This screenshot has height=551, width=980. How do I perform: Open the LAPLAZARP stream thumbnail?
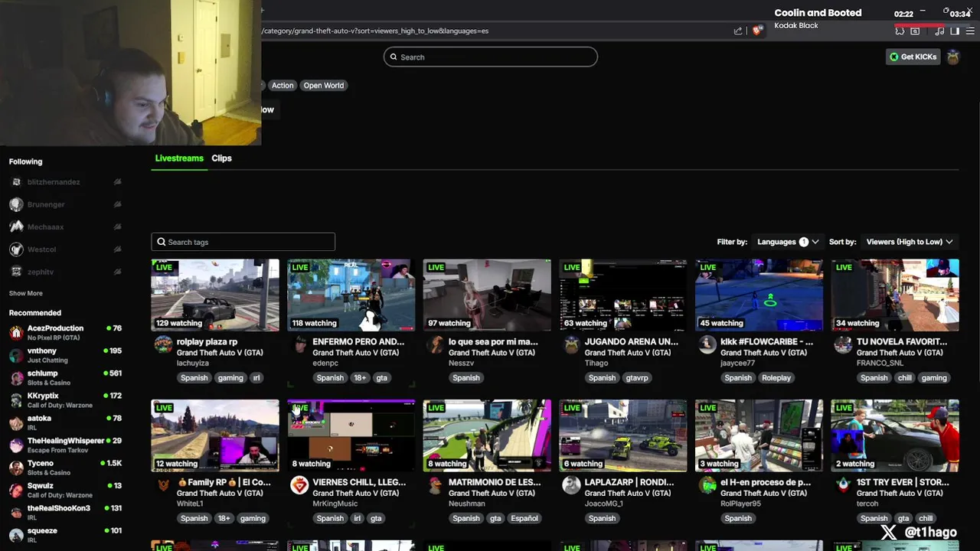[623, 436]
